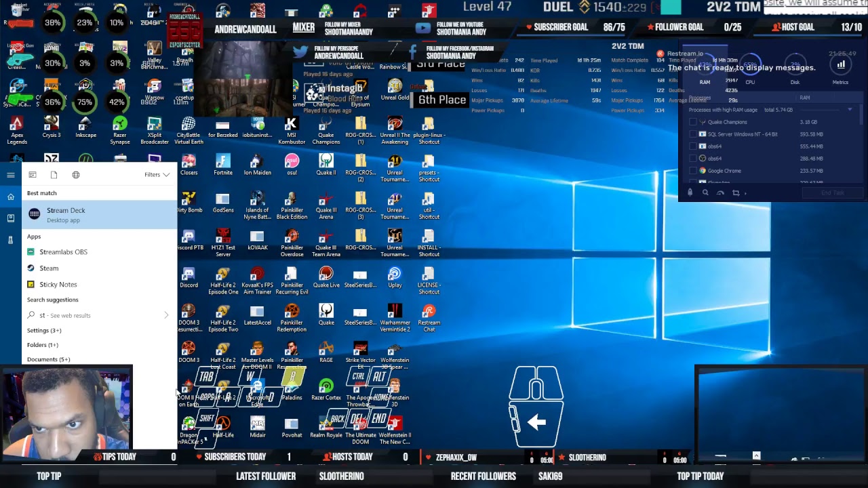Open the Filters dropdown in search
868x488 pixels.
pos(157,175)
